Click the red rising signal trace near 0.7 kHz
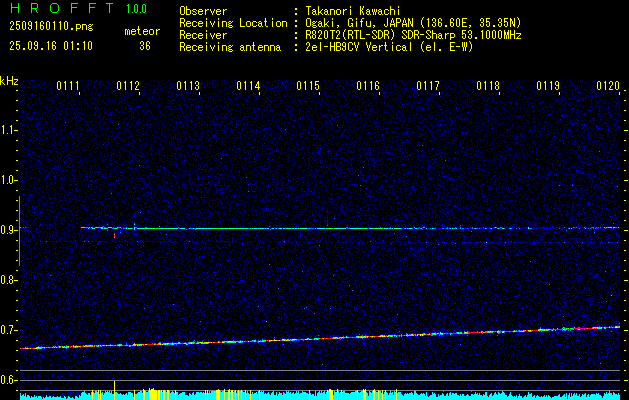 coord(320,338)
